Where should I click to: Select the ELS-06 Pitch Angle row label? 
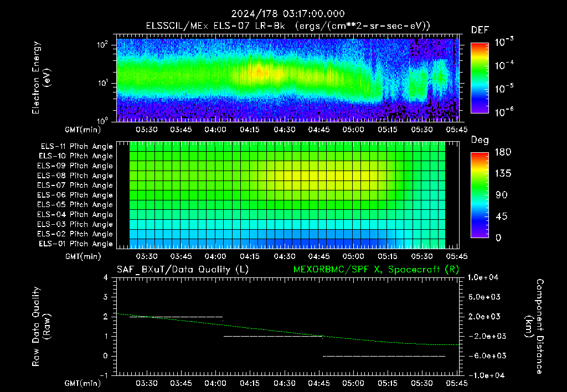(75, 195)
